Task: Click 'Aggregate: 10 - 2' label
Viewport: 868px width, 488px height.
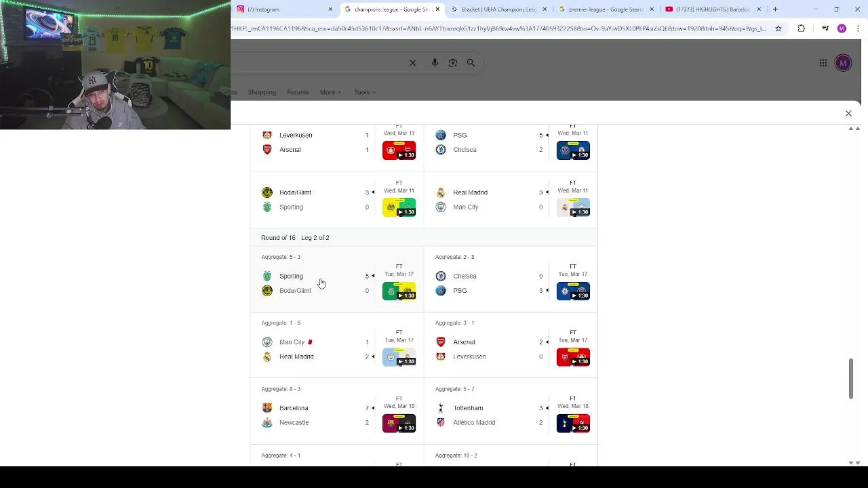Action: [x=456, y=455]
